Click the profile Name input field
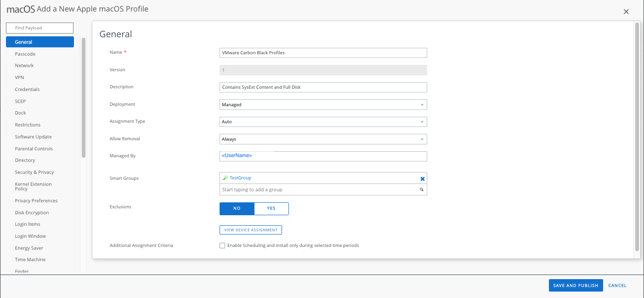Viewport: 644px width, 298px height. tap(323, 53)
